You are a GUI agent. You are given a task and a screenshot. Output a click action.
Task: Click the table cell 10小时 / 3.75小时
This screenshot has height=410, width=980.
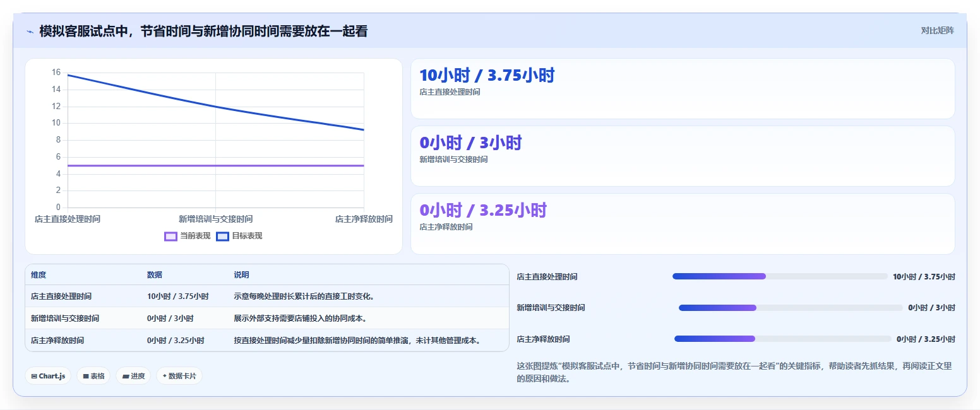[178, 296]
